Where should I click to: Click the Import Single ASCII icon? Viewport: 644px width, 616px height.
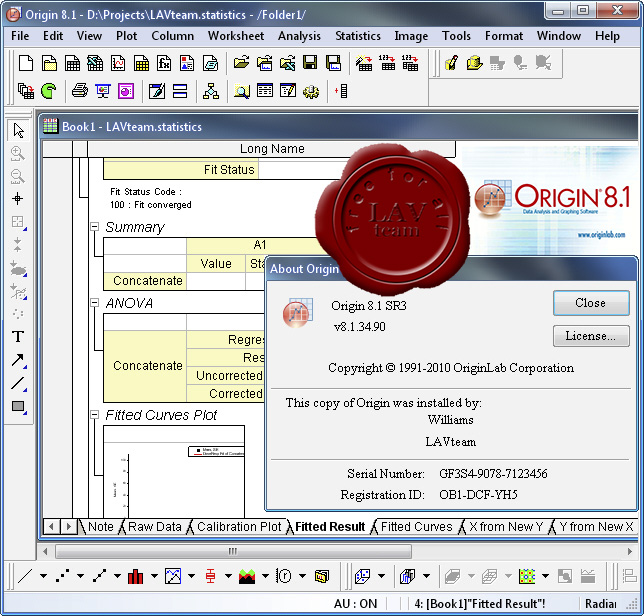coord(387,63)
